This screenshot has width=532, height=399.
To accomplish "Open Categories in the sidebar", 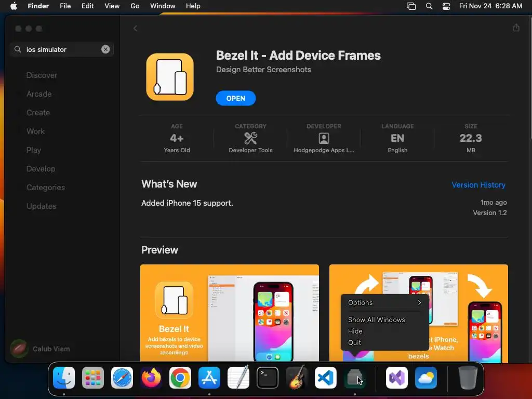I will (x=46, y=187).
